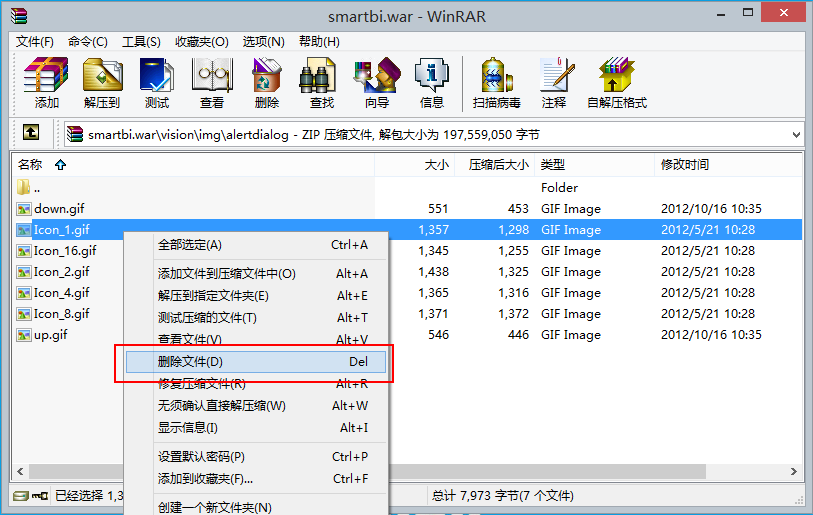This screenshot has width=813, height=515.
Task: Expand the archive path dropdown arrow
Action: tap(796, 135)
